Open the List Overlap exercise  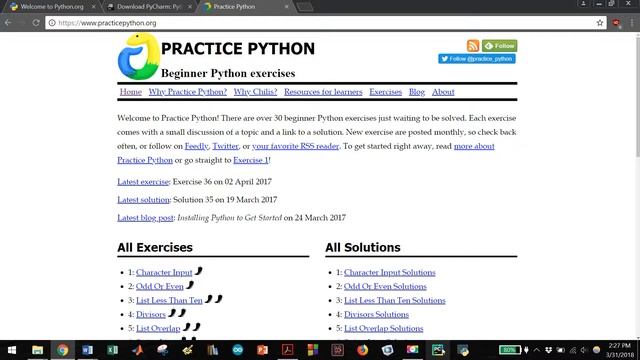(158, 329)
